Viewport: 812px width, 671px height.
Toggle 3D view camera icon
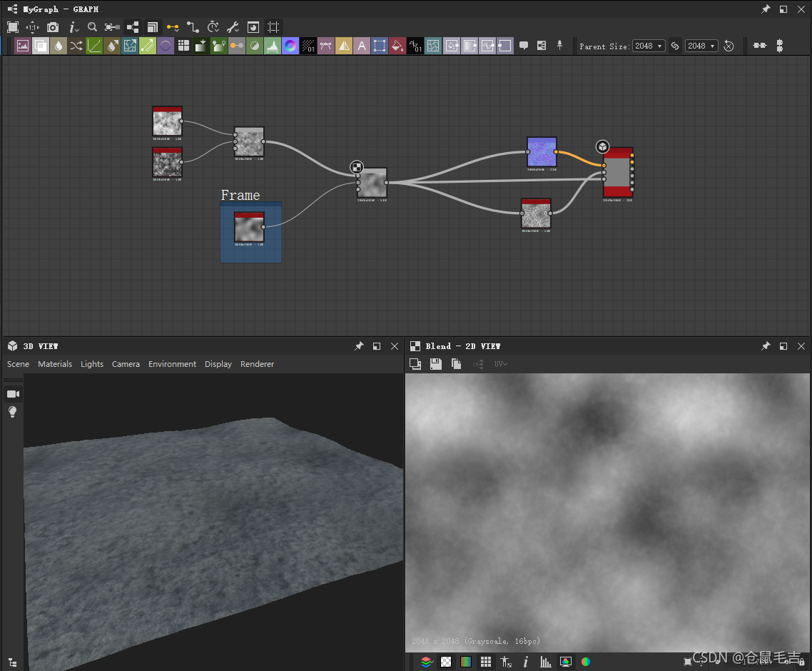click(x=13, y=394)
